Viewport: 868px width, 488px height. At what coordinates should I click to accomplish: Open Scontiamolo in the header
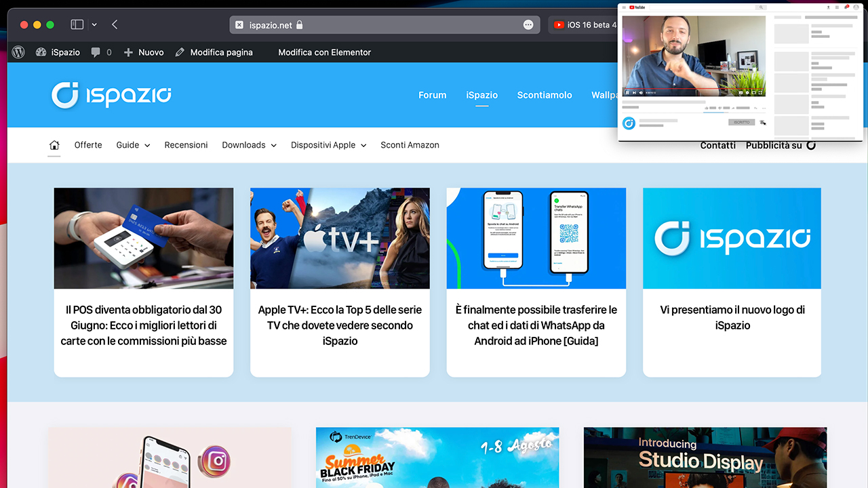tap(545, 95)
